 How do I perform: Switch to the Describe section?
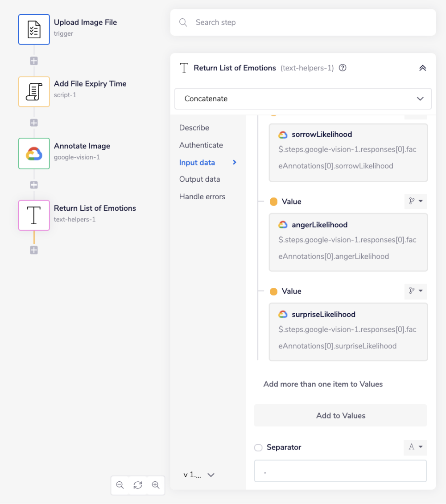pyautogui.click(x=194, y=127)
